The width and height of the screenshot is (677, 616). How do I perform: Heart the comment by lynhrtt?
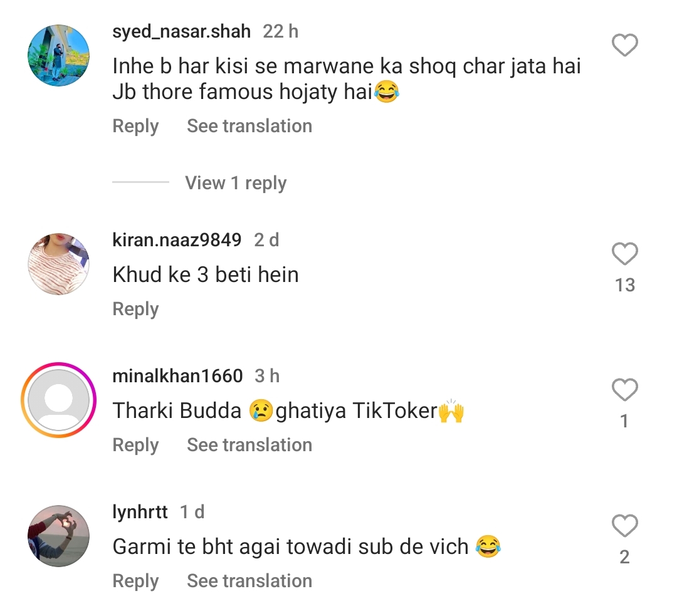(x=624, y=526)
